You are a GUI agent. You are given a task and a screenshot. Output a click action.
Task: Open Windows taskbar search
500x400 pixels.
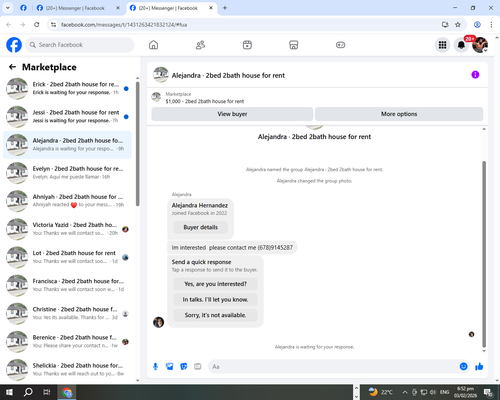tap(28, 392)
